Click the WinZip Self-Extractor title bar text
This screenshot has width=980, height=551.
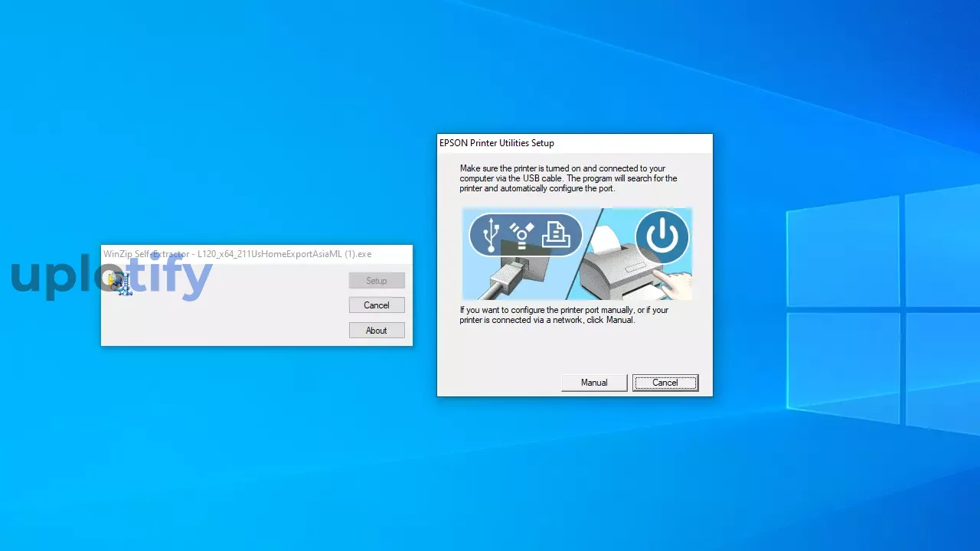[x=237, y=254]
